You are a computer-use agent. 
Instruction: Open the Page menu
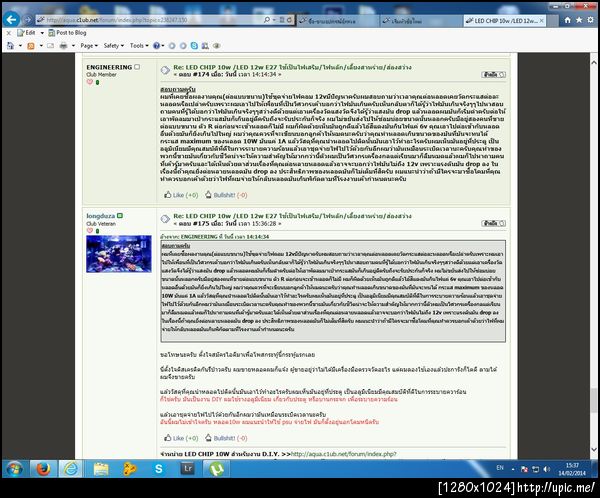coord(89,46)
